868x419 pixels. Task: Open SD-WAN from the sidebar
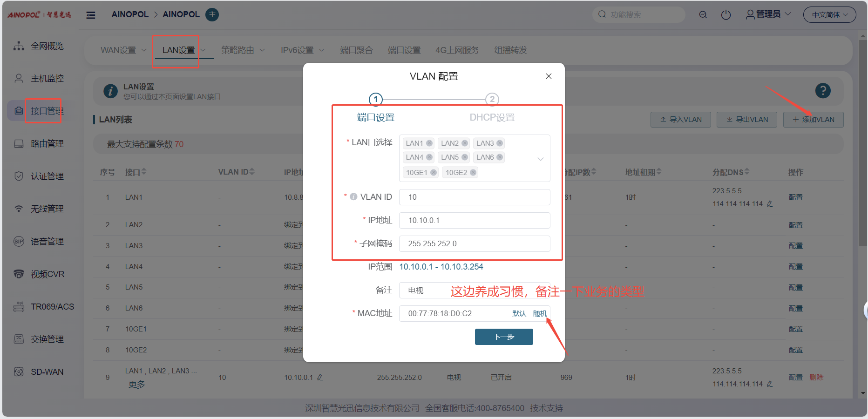click(x=47, y=372)
